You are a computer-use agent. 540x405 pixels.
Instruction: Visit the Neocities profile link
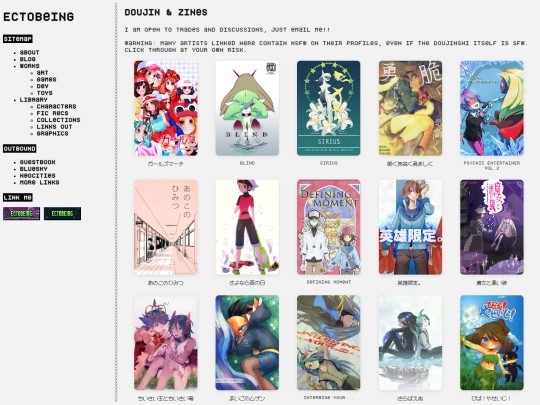pyautogui.click(x=37, y=175)
